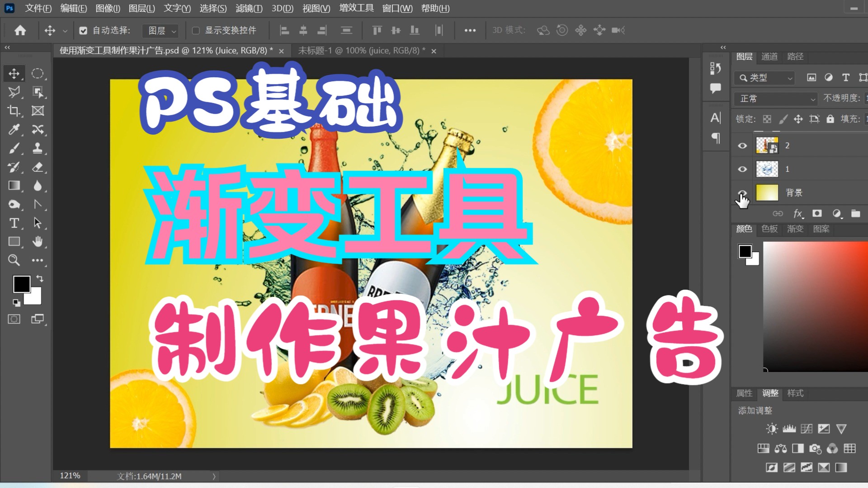Viewport: 868px width, 488px height.
Task: Open the 图层(L) menu
Action: click(x=142, y=8)
